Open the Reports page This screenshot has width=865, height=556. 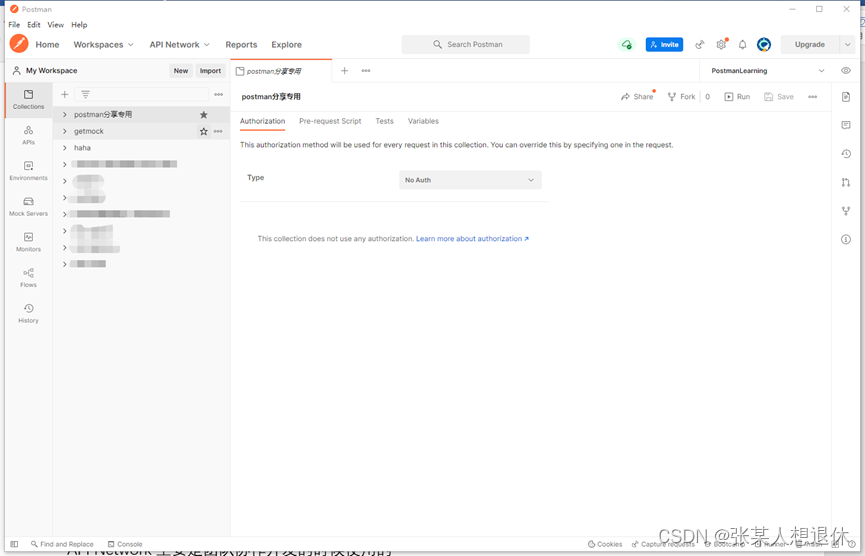(x=241, y=45)
